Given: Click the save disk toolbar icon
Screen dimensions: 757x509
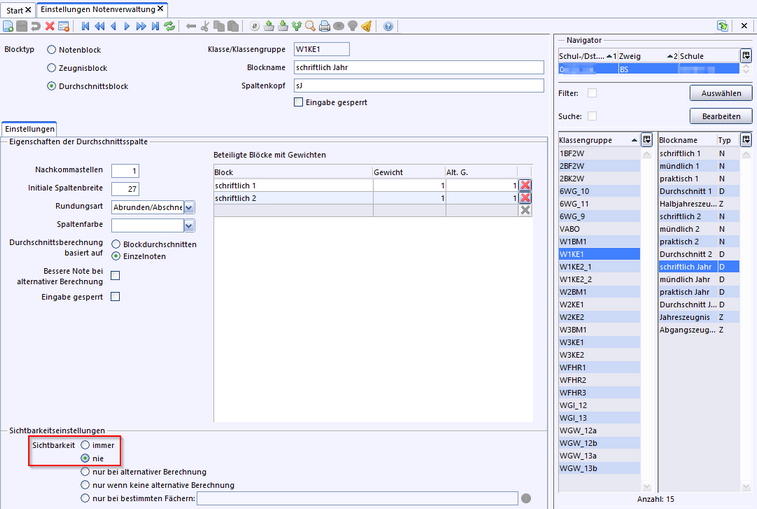Looking at the screenshot, I should pyautogui.click(x=23, y=26).
